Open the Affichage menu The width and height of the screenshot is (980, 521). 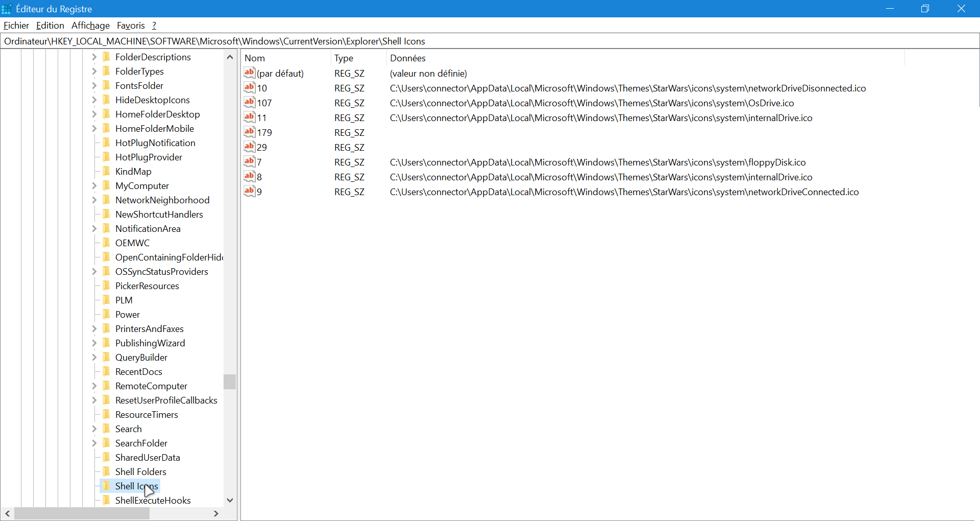[x=90, y=26]
